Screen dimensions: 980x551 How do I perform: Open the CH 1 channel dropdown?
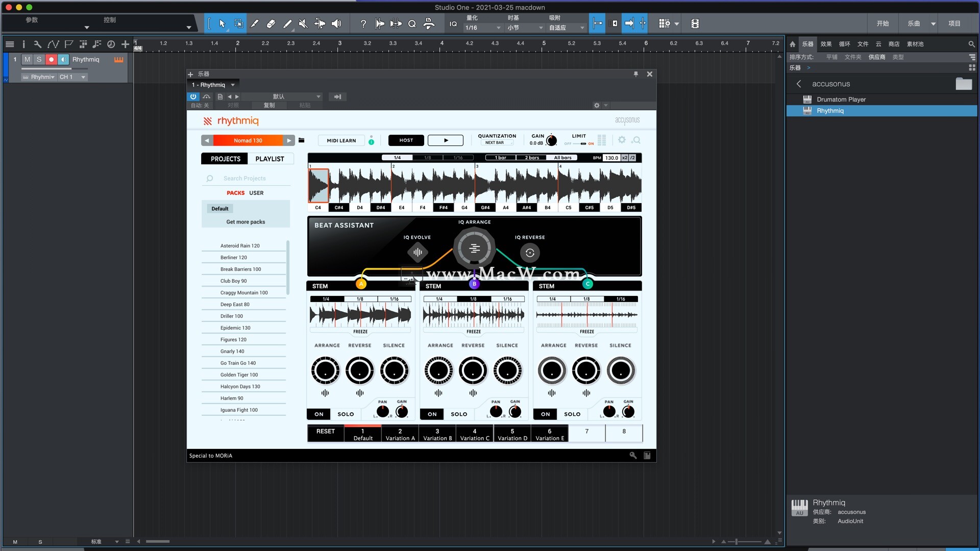coord(72,77)
